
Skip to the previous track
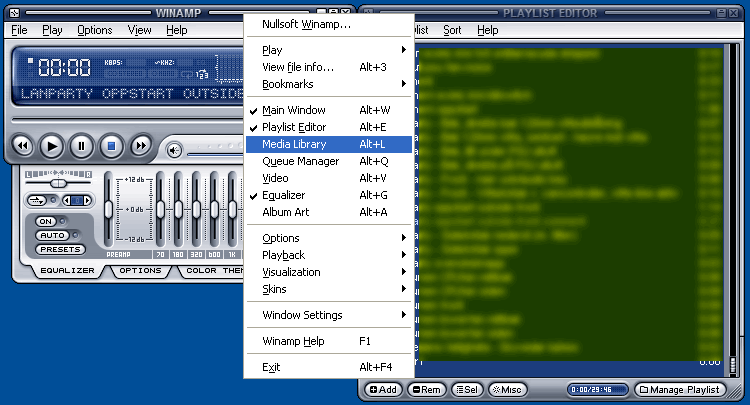pyautogui.click(x=22, y=145)
